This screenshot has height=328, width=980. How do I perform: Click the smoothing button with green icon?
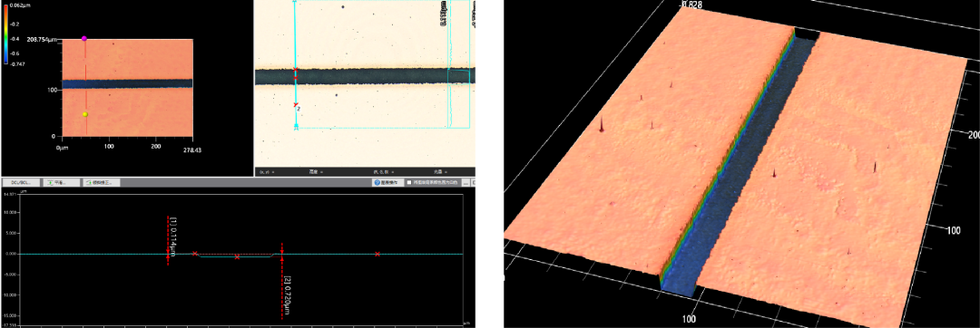(62, 183)
